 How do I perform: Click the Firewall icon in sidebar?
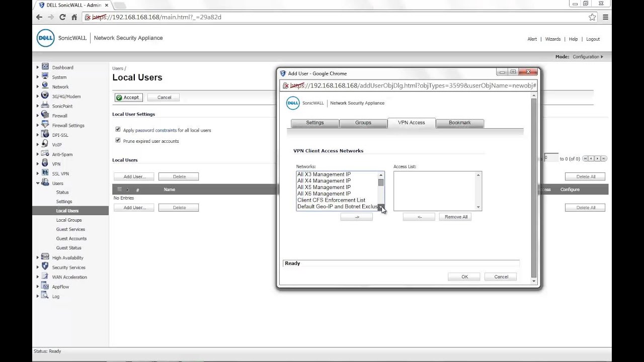pos(45,115)
